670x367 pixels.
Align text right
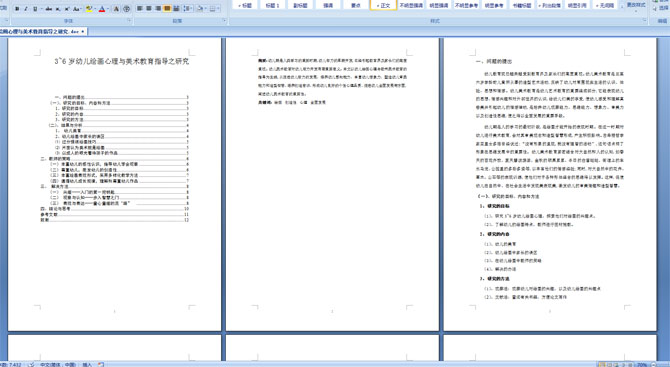click(158, 9)
